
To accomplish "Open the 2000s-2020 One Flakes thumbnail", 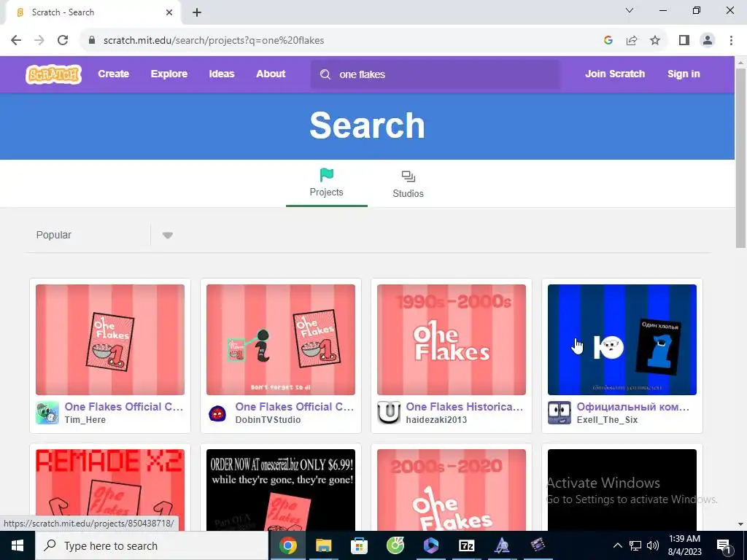I will (451, 490).
